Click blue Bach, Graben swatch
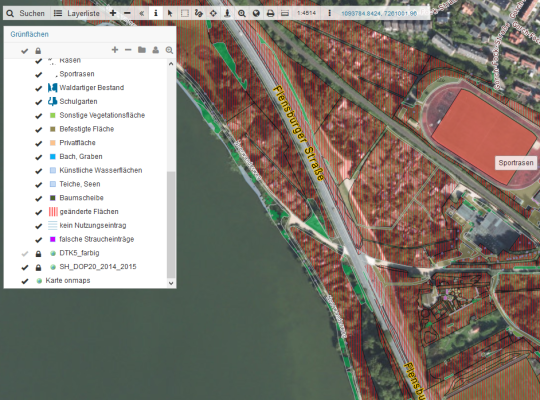Screen dimensions: 540x400 [x=53, y=156]
